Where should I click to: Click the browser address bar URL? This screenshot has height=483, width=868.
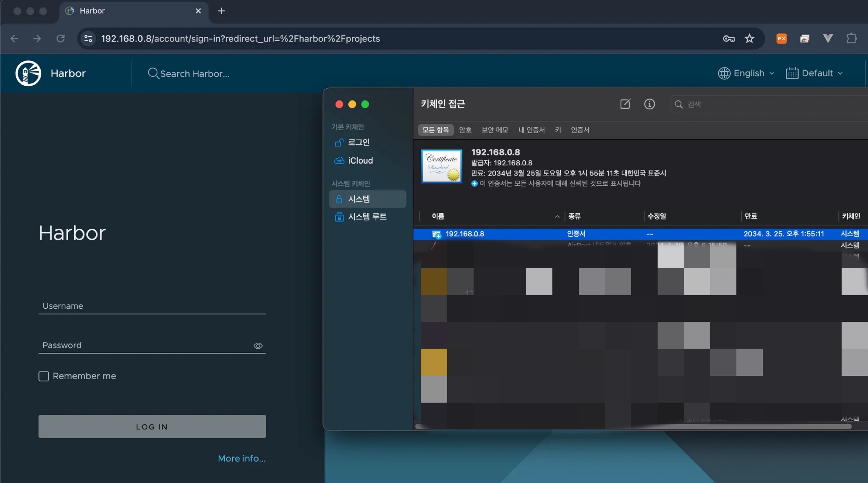pyautogui.click(x=241, y=38)
